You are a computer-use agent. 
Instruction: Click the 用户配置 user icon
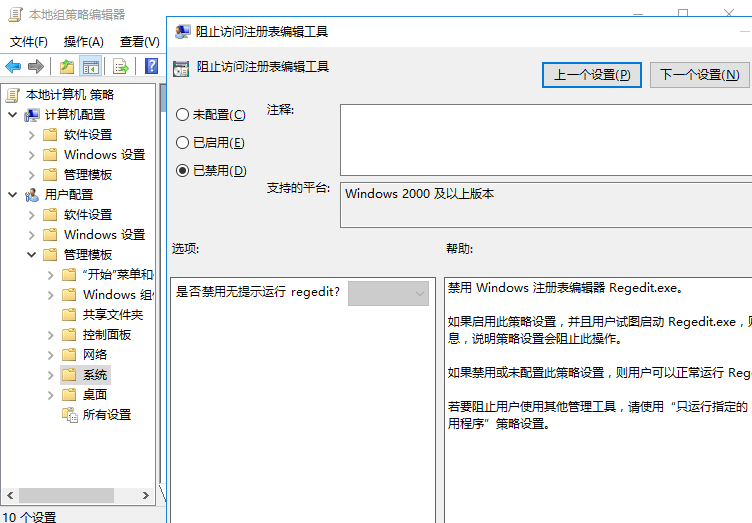tap(32, 195)
